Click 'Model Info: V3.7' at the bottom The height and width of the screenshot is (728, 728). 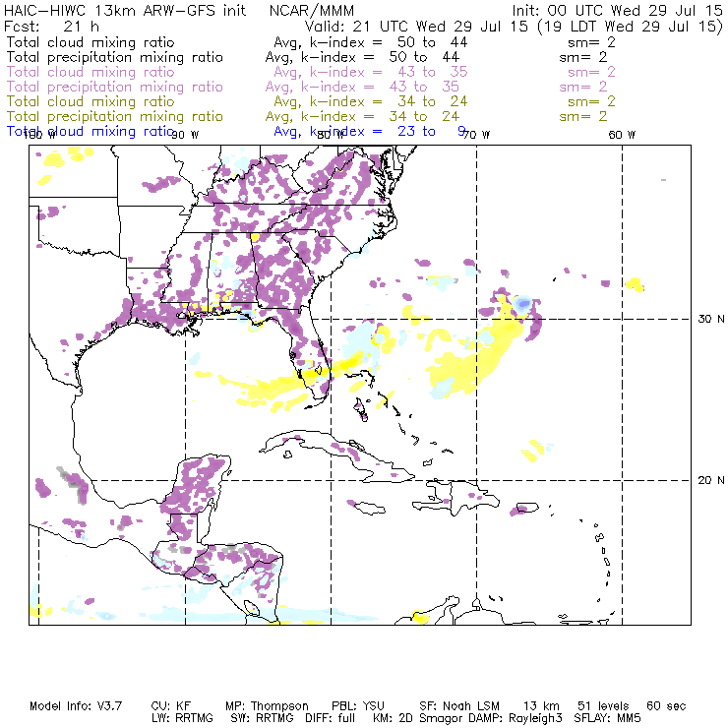pos(76,706)
